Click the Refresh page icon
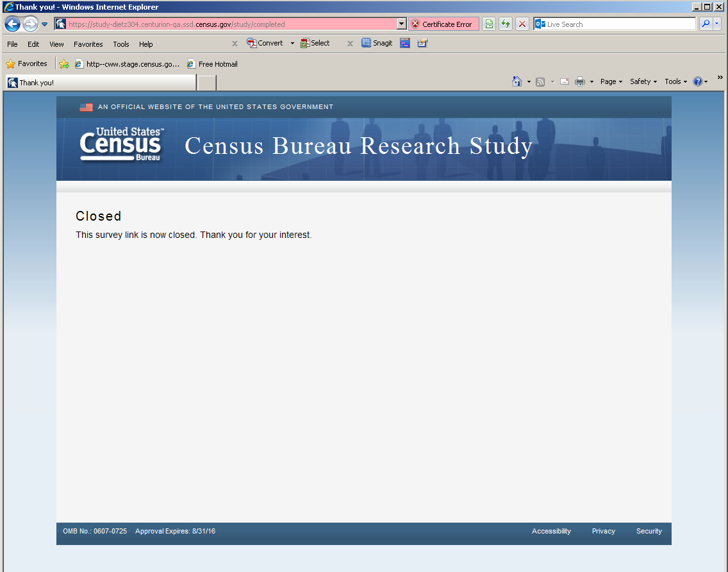The height and width of the screenshot is (572, 728). point(506,24)
